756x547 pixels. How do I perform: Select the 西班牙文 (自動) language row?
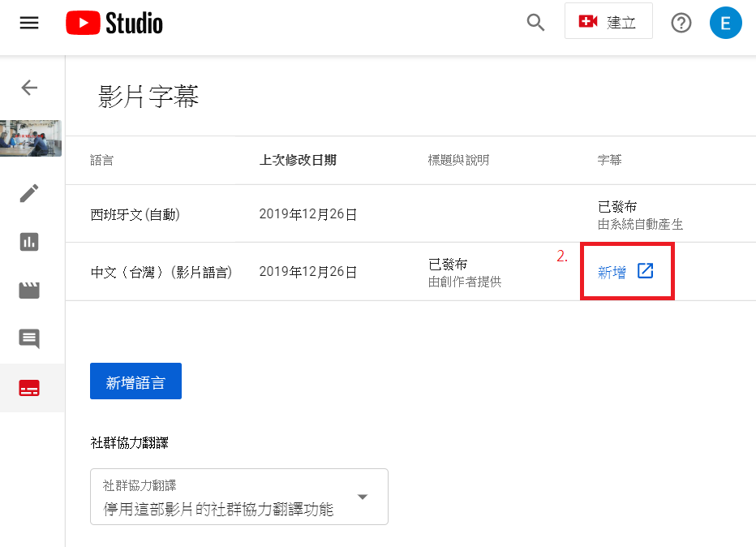click(x=410, y=213)
